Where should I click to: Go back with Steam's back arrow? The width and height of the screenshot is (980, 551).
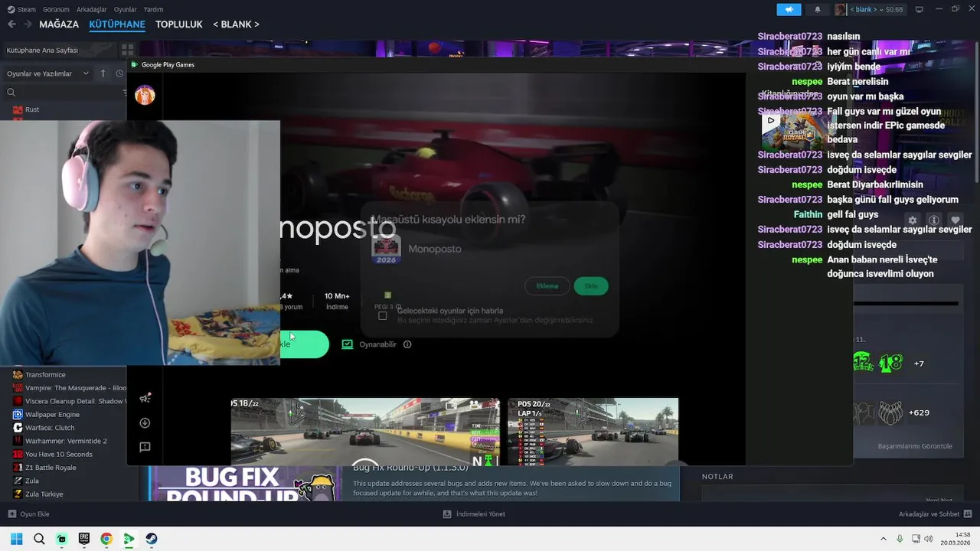[x=11, y=24]
